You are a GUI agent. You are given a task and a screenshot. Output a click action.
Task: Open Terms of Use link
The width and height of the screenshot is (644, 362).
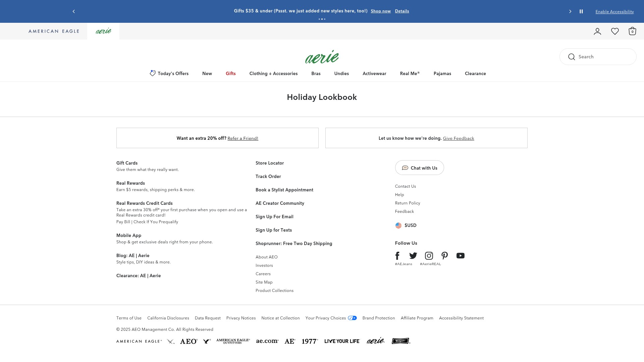coord(129,318)
